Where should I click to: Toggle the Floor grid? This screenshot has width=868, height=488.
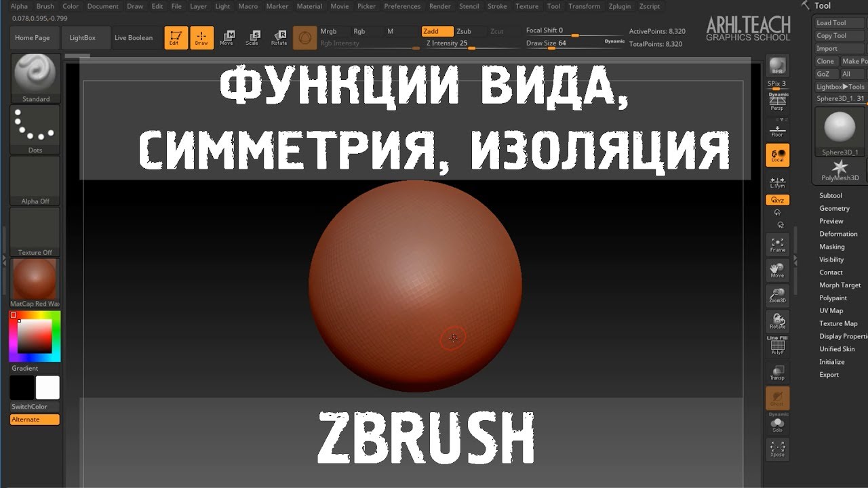(x=777, y=131)
